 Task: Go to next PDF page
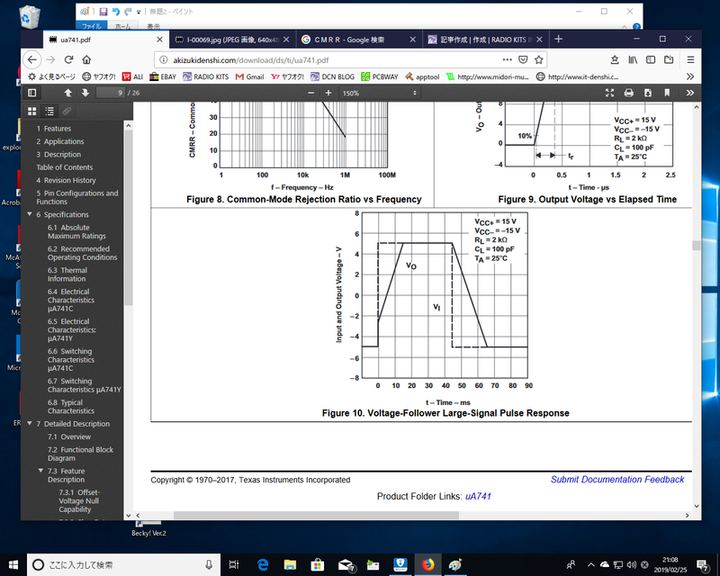(86, 92)
